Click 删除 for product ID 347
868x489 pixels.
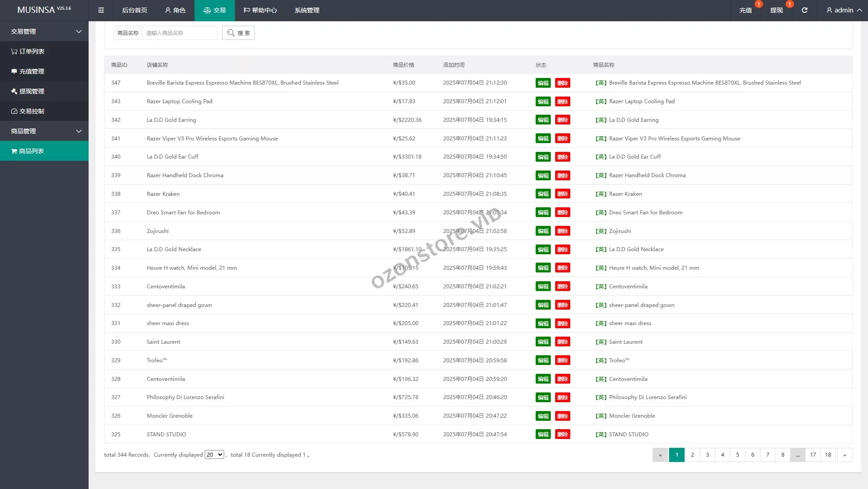pyautogui.click(x=562, y=83)
